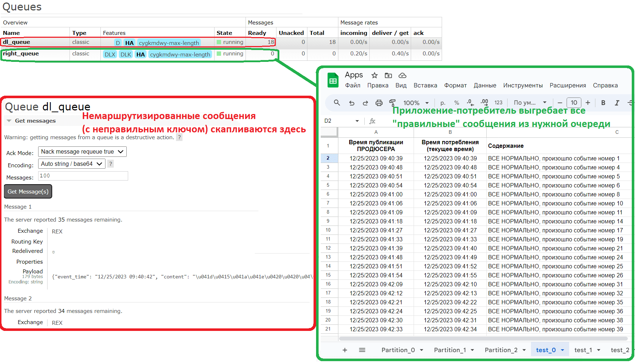Open the dl_queue queue link
This screenshot has height=364, width=635.
click(17, 42)
